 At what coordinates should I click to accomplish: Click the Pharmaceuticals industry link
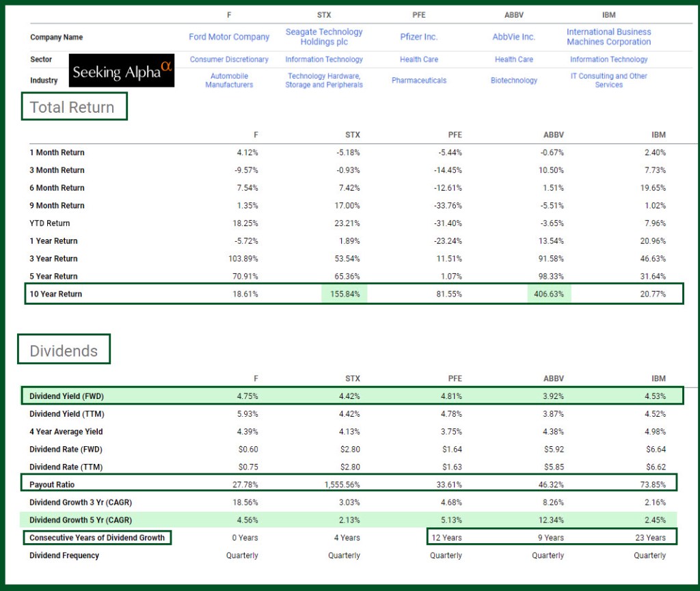[418, 81]
